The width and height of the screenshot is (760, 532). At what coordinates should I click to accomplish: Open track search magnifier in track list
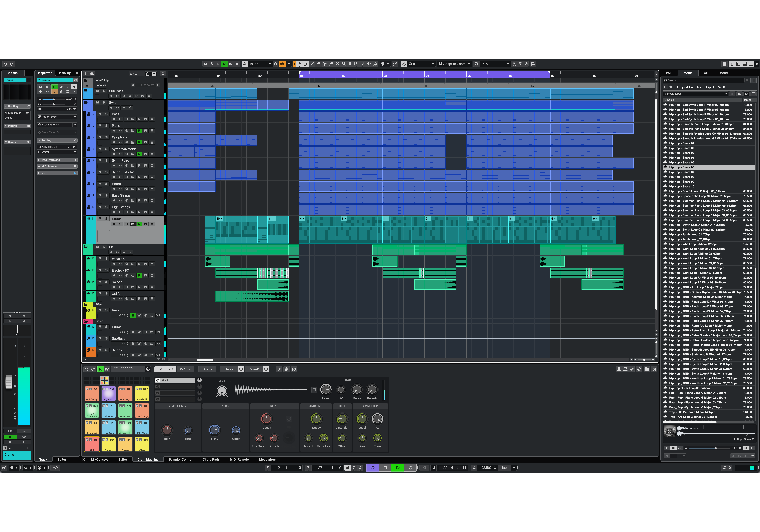coord(163,74)
